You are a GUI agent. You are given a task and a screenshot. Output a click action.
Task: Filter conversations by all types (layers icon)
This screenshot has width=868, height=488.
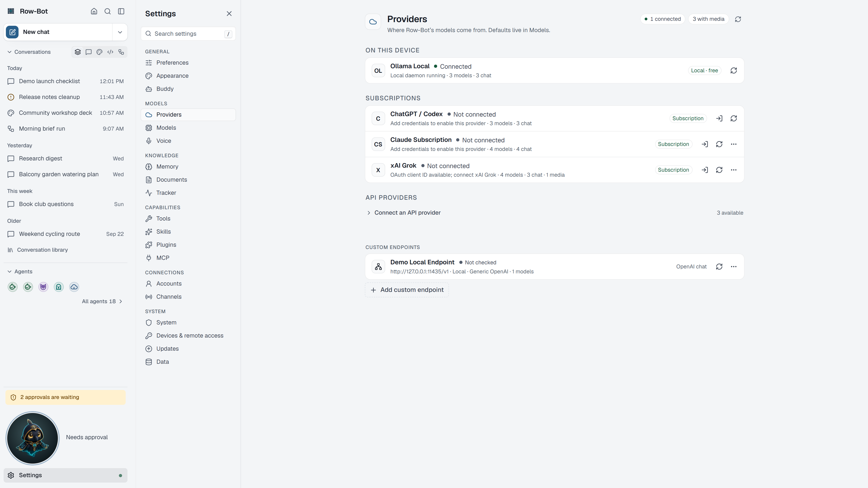[x=78, y=52]
